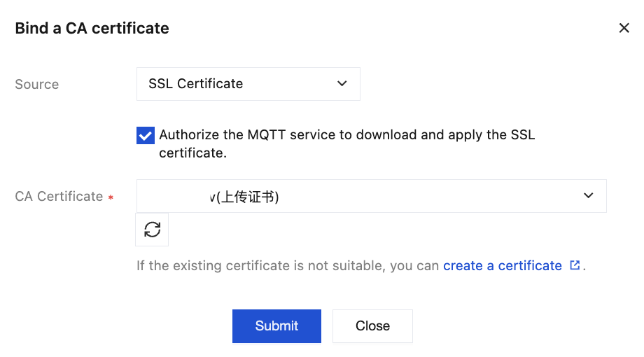644x357 pixels.
Task: Click the Source field label
Action: pos(36,85)
